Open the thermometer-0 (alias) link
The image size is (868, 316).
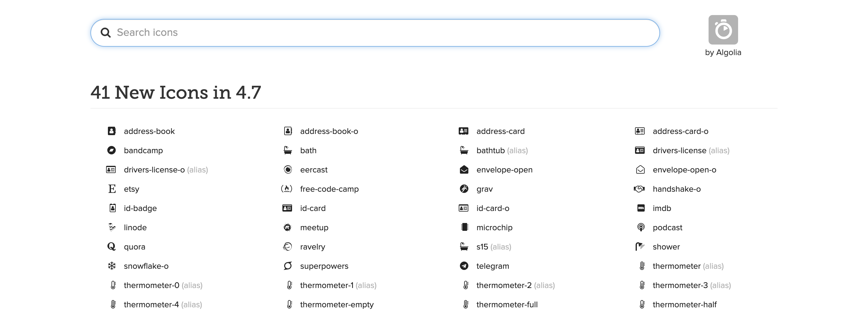click(163, 285)
